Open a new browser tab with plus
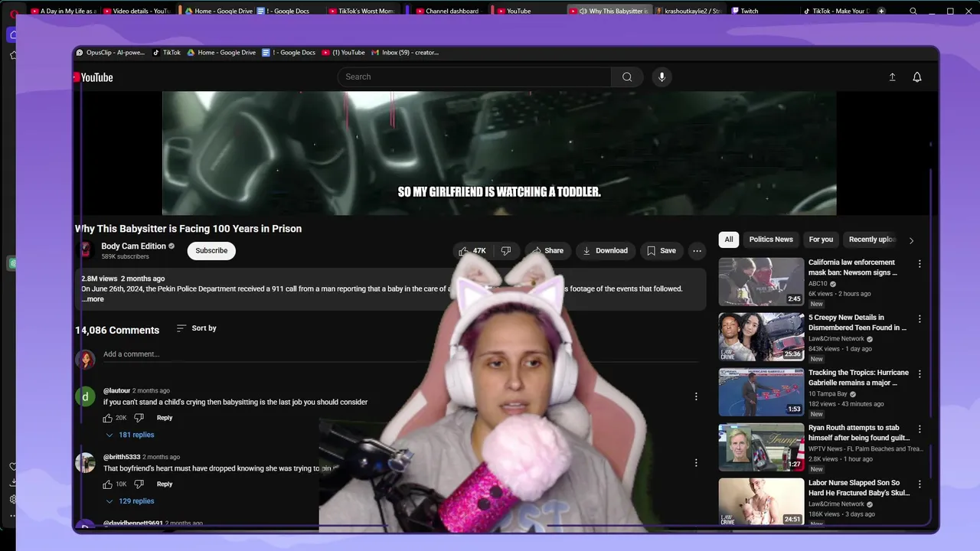Screen dimensions: 980x551 pyautogui.click(x=881, y=11)
